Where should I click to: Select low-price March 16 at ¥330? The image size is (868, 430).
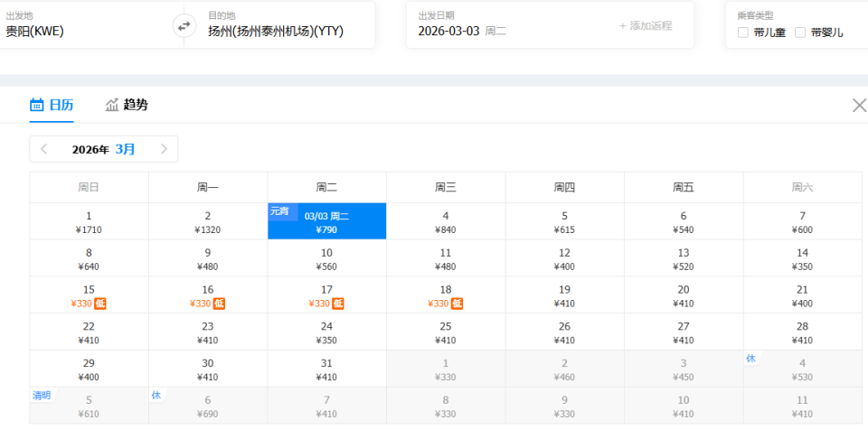coord(208,295)
